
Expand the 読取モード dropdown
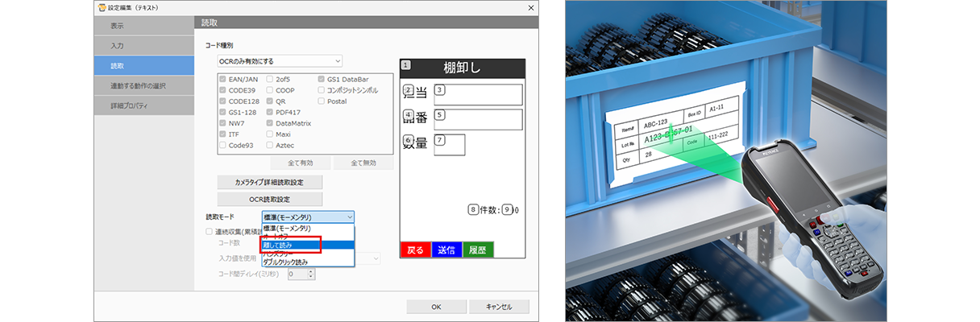(x=307, y=217)
